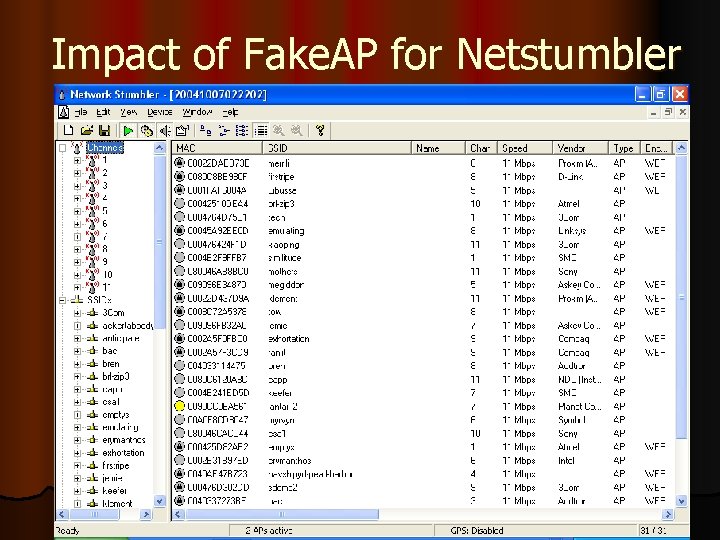Expand the bren SSID node
Image resolution: width=720 pixels, height=540 pixels.
77,364
